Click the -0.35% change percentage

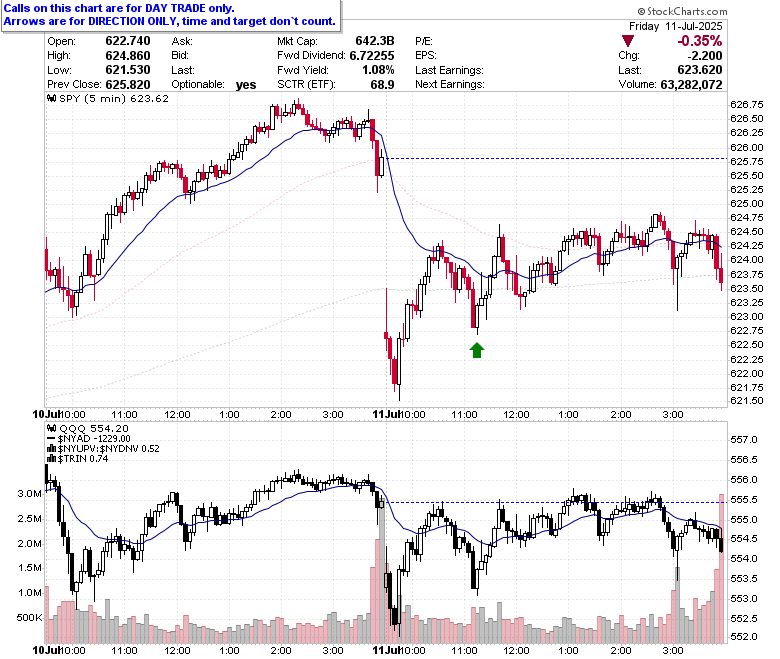pyautogui.click(x=699, y=41)
